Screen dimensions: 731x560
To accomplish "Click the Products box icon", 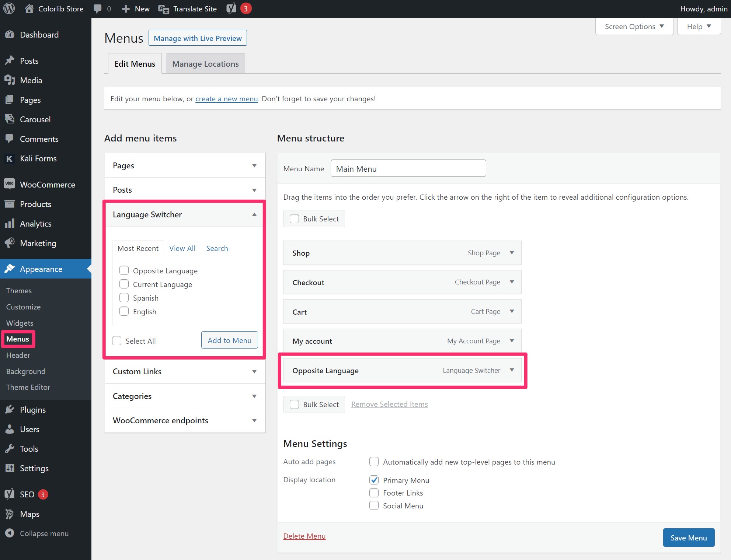I will click(x=10, y=204).
